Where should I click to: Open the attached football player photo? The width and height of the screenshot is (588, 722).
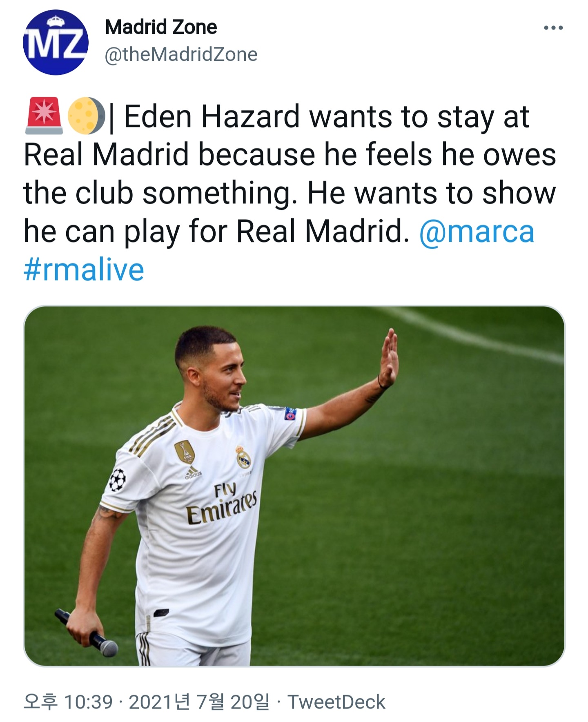pyautogui.click(x=294, y=486)
